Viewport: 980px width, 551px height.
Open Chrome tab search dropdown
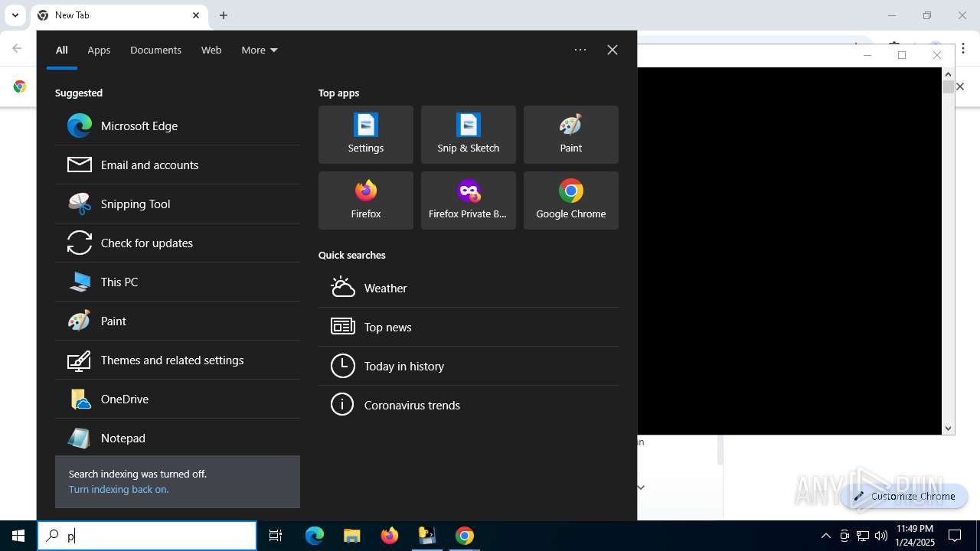[15, 15]
